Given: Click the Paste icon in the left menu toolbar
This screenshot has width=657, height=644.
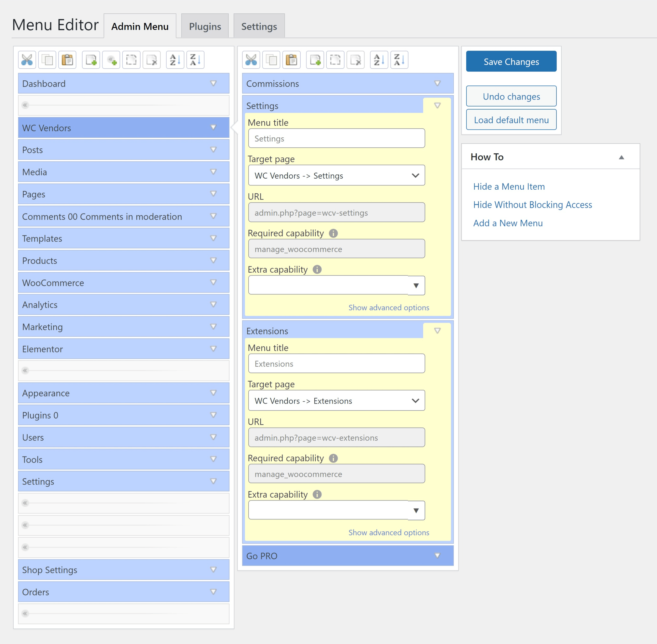Looking at the screenshot, I should [x=67, y=60].
